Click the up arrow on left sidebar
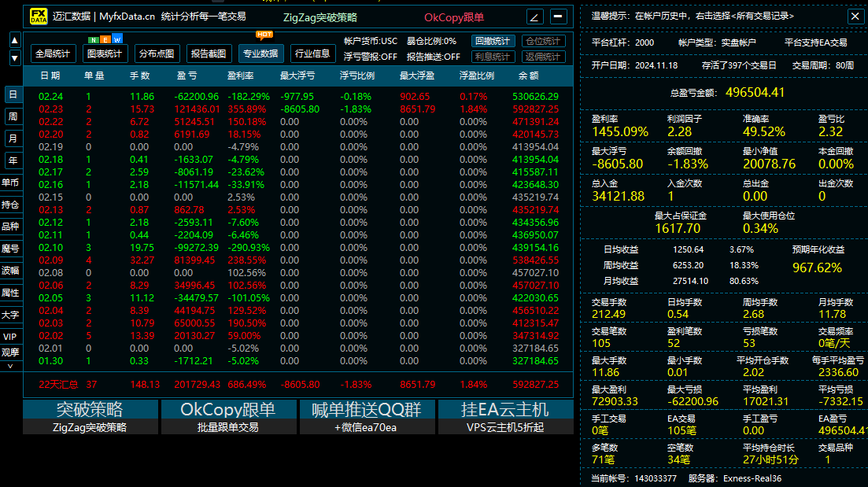 (x=15, y=40)
